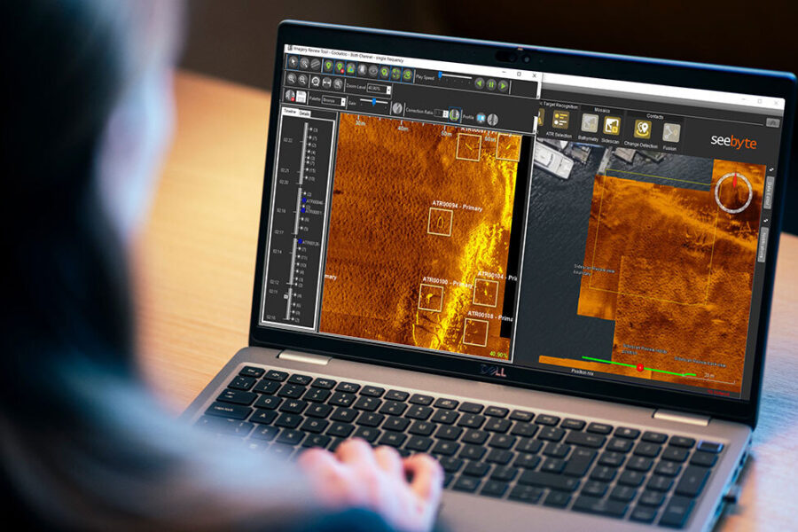The width and height of the screenshot is (798, 532).
Task: Switch to the Timeline tab
Action: 289,112
